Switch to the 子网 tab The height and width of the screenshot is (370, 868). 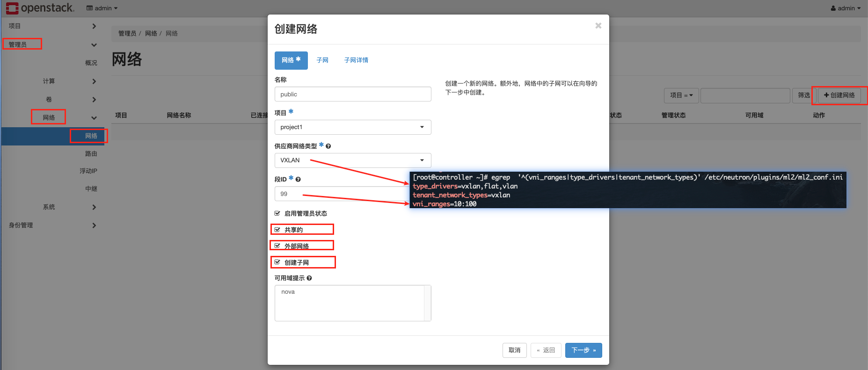click(x=322, y=60)
